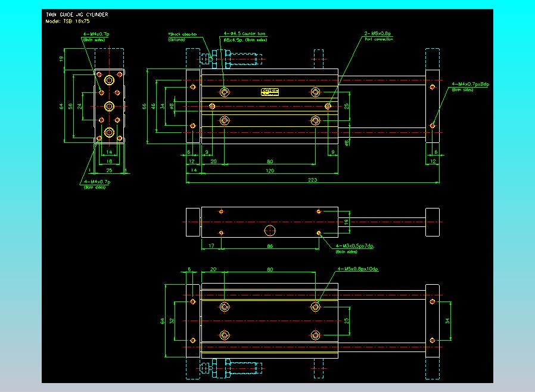535x392 pixels.
Task: Click the 2-M5x0.8p port connection callout
Action: (x=378, y=34)
